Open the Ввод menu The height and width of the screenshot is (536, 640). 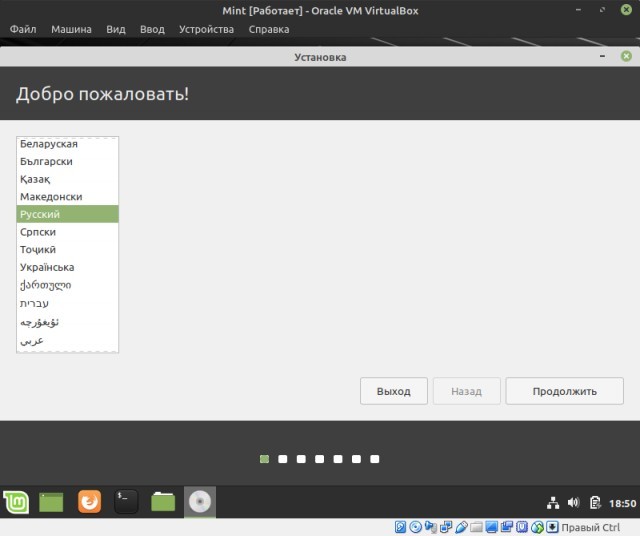152,29
